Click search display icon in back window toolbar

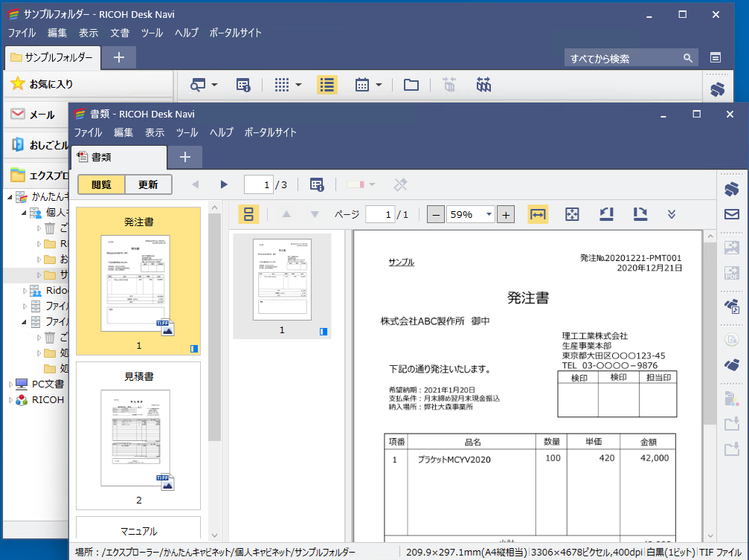tap(198, 85)
